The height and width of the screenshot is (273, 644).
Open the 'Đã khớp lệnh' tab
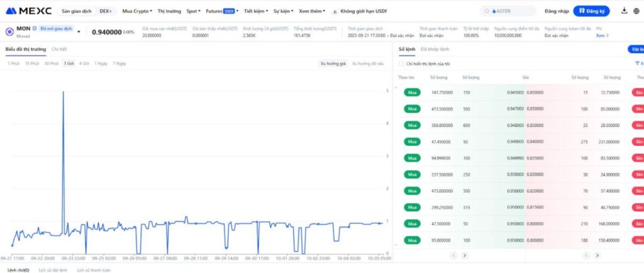click(435, 48)
